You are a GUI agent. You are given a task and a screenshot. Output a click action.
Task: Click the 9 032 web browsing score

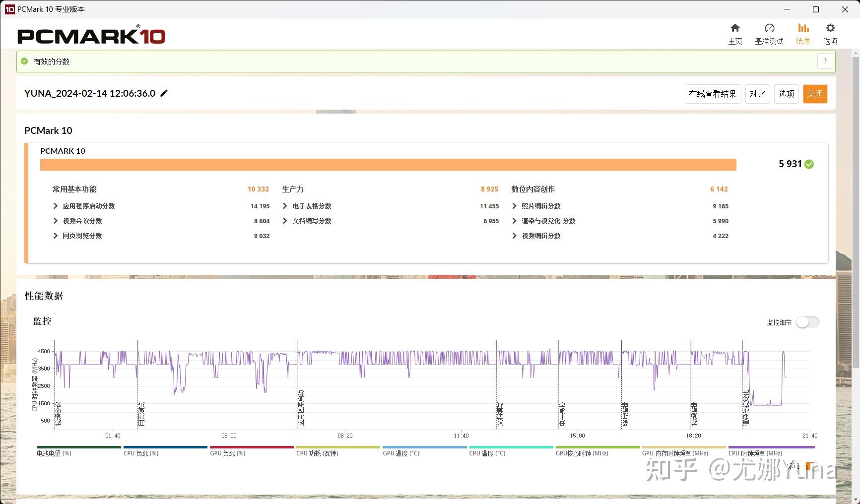tap(262, 236)
